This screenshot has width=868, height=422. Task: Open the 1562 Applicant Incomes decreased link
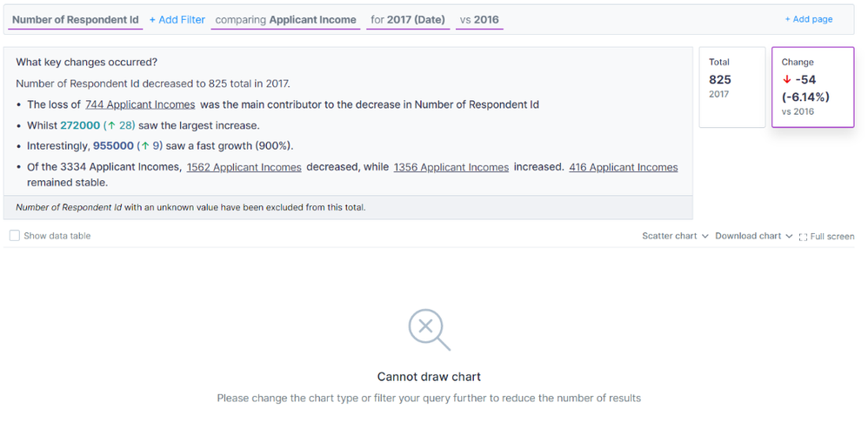point(244,167)
